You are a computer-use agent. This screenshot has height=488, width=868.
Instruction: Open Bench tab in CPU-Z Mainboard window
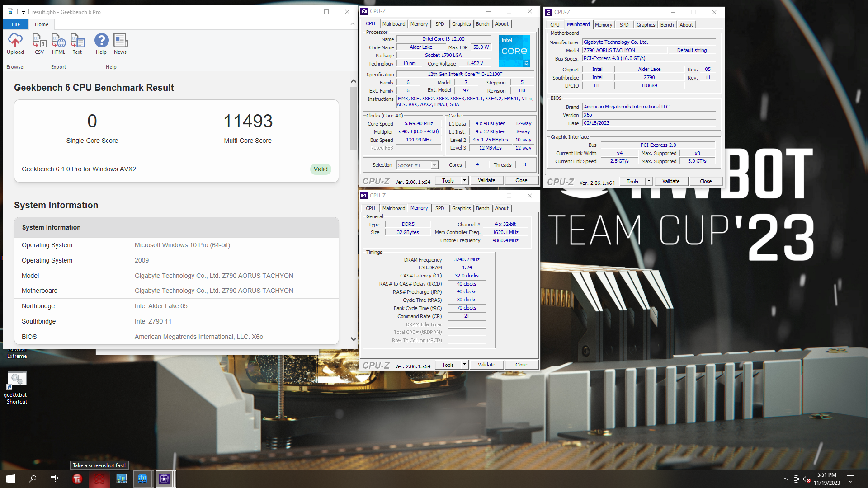(x=667, y=25)
